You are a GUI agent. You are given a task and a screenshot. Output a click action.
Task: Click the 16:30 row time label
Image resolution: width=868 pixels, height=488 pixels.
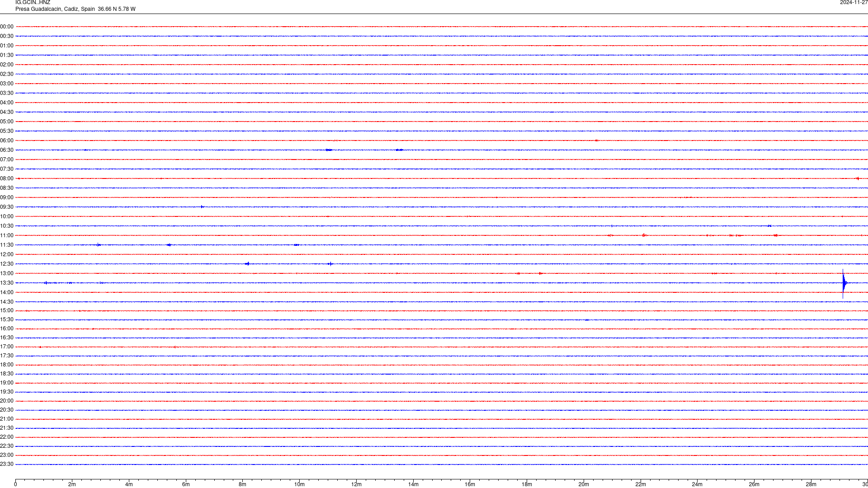click(7, 338)
